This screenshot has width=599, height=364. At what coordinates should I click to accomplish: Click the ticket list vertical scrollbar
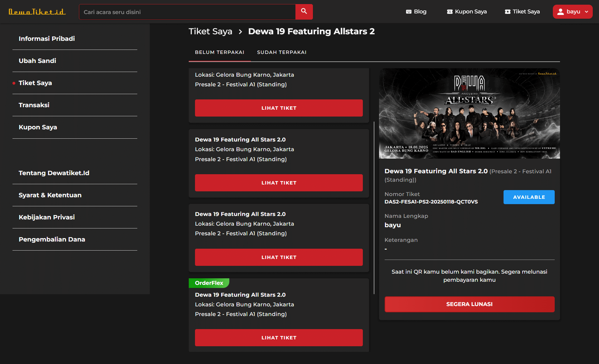tap(374, 208)
